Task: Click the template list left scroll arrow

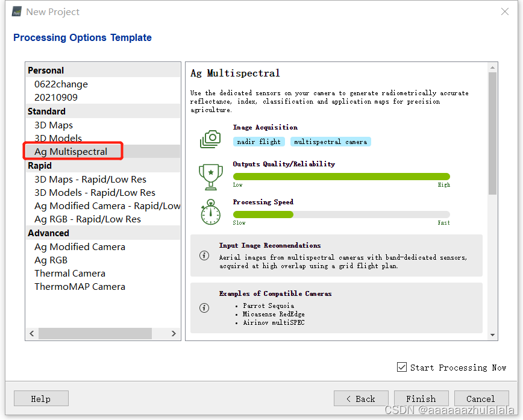Action: tap(32, 333)
